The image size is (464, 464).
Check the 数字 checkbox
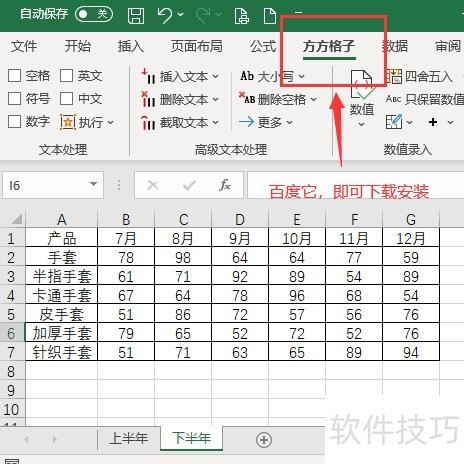[14, 122]
